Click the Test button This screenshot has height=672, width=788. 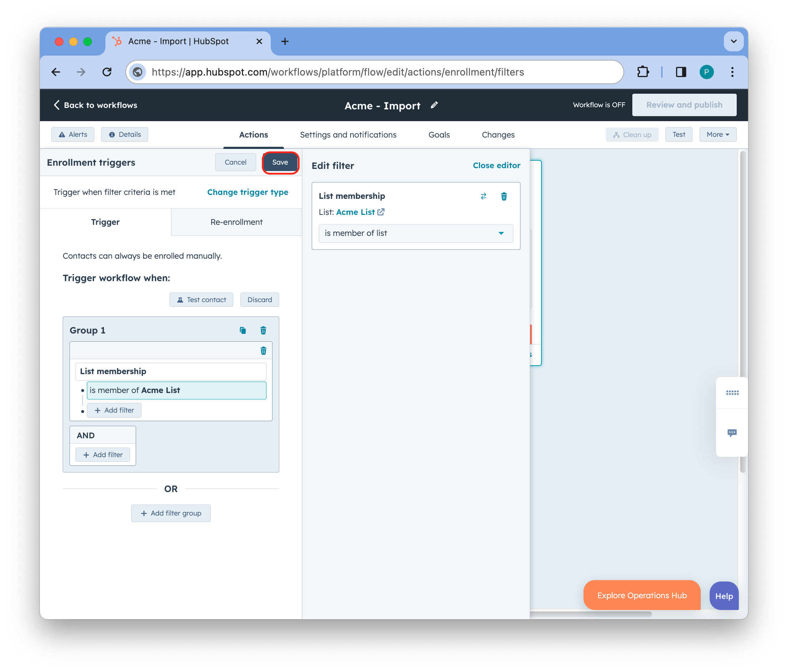tap(679, 135)
